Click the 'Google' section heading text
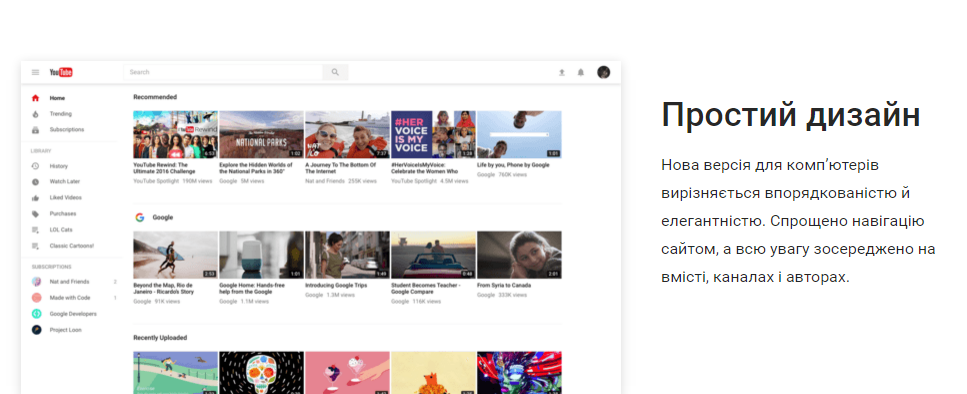The image size is (967, 394). (163, 218)
